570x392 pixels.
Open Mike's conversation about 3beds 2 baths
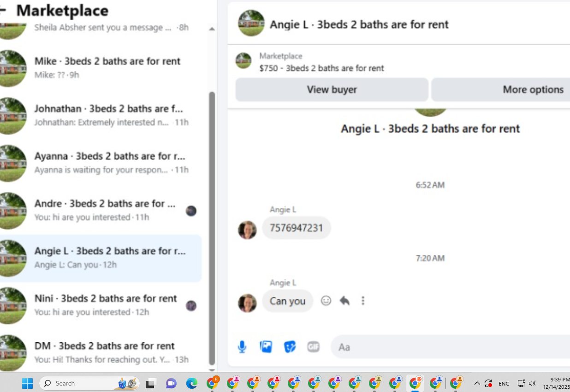[x=101, y=68]
